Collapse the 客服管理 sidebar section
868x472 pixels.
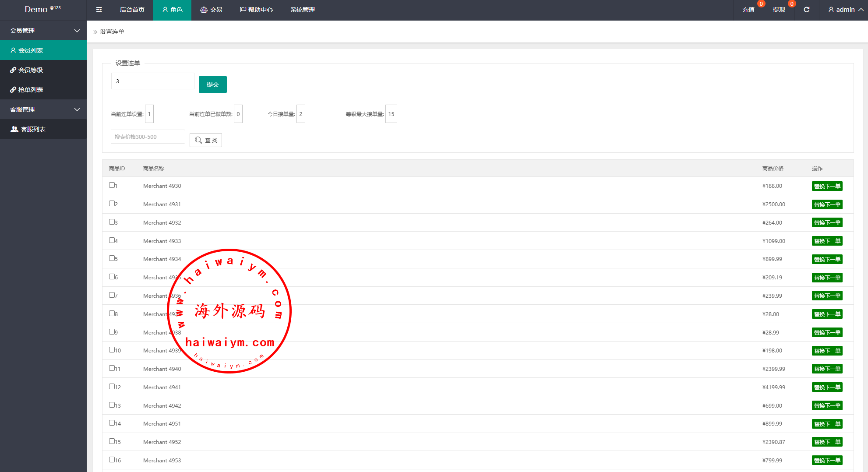click(x=77, y=109)
